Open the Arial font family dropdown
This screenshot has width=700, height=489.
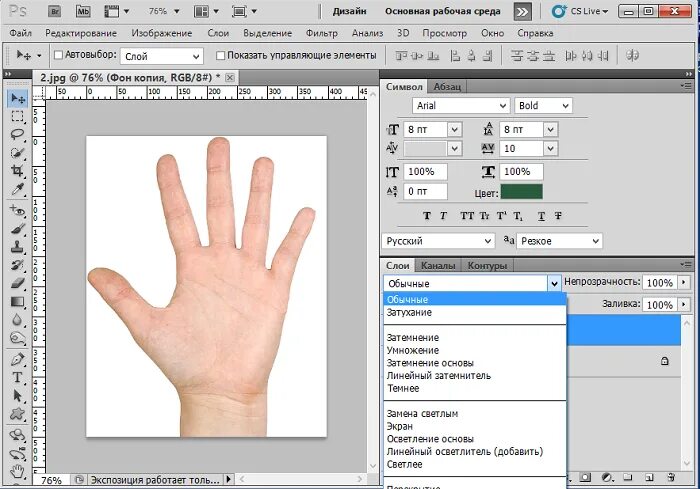point(460,106)
